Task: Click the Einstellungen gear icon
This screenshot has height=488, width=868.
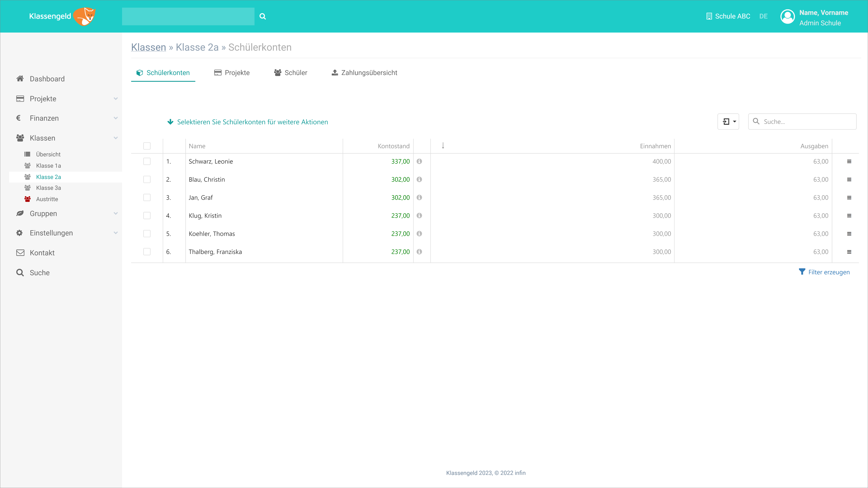Action: click(19, 233)
